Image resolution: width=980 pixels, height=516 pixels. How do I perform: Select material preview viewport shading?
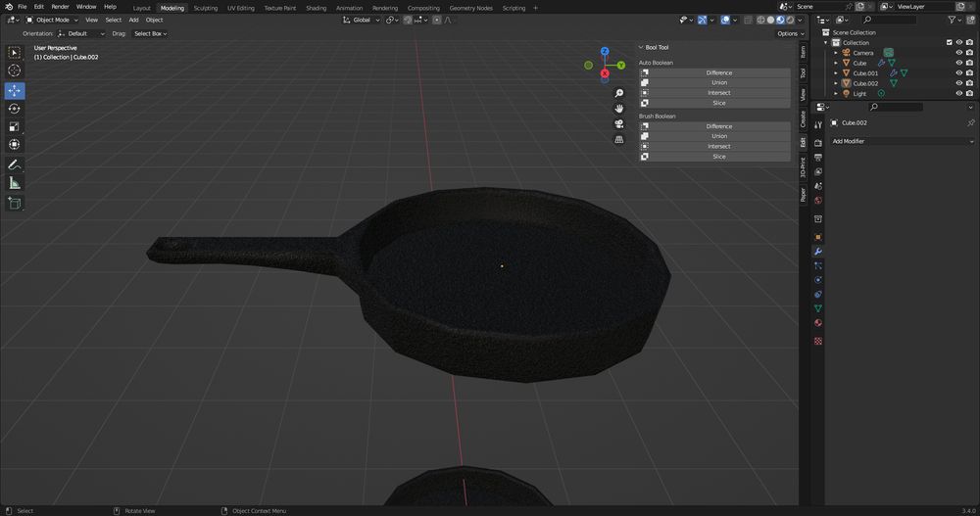[780, 20]
